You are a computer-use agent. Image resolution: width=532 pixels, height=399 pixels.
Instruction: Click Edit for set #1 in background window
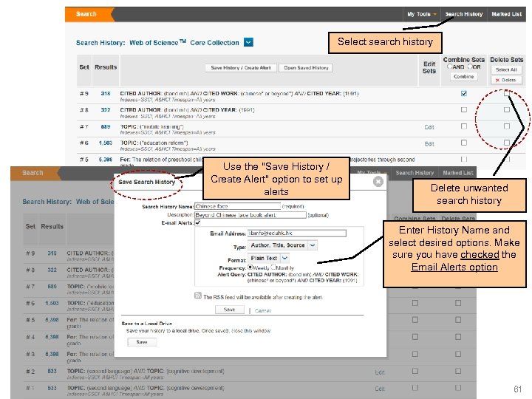pyautogui.click(x=380, y=389)
